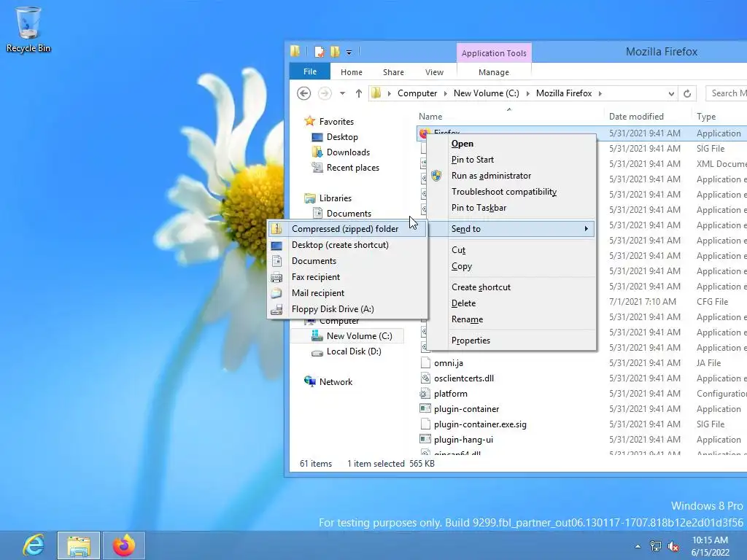Expand breadcrumb arrow after Computer
This screenshot has width=747, height=560.
coord(445,93)
